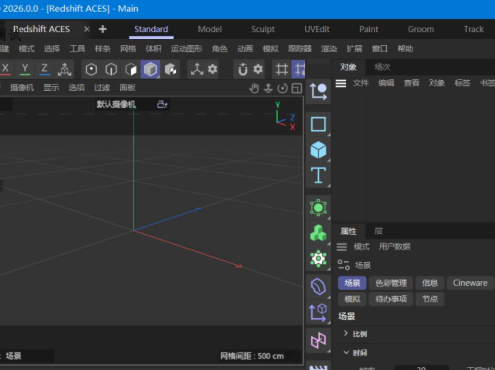Open the Cineware settings button
The height and width of the screenshot is (370, 495).
coord(470,283)
